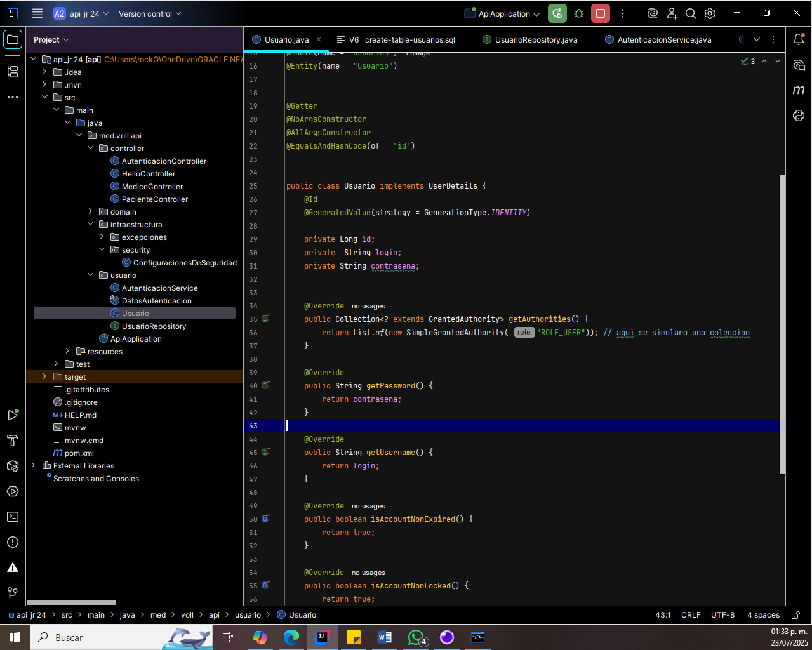Open the AI swirl icon in the title bar

pos(652,13)
